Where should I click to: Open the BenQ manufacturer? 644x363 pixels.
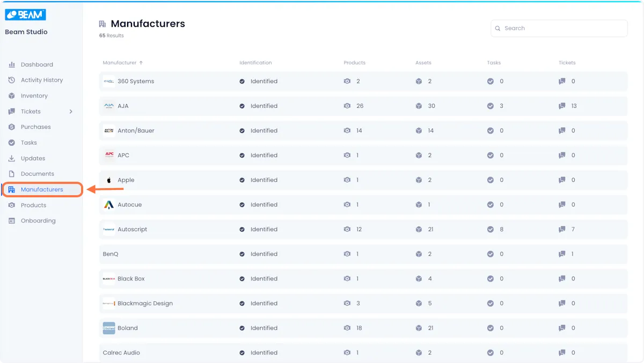tap(363, 254)
